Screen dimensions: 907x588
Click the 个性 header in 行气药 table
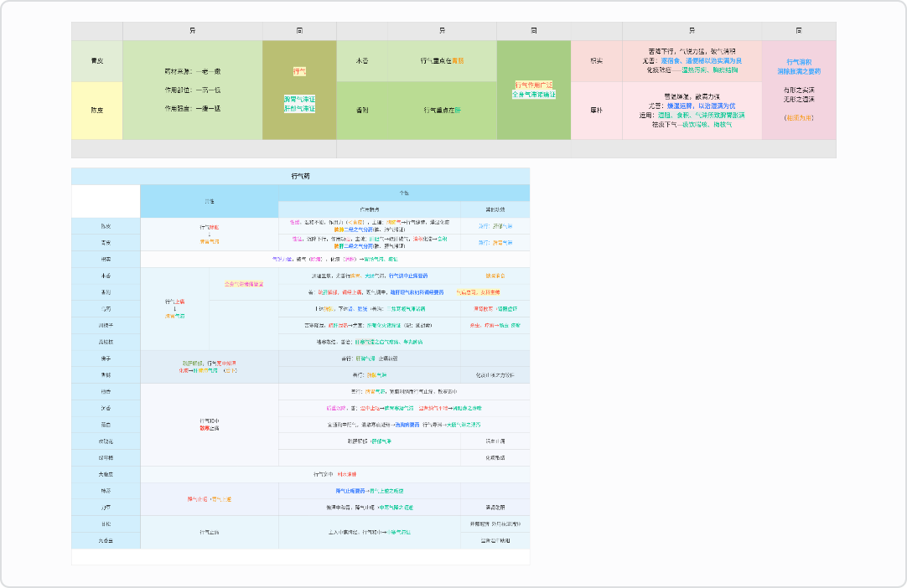(x=404, y=193)
